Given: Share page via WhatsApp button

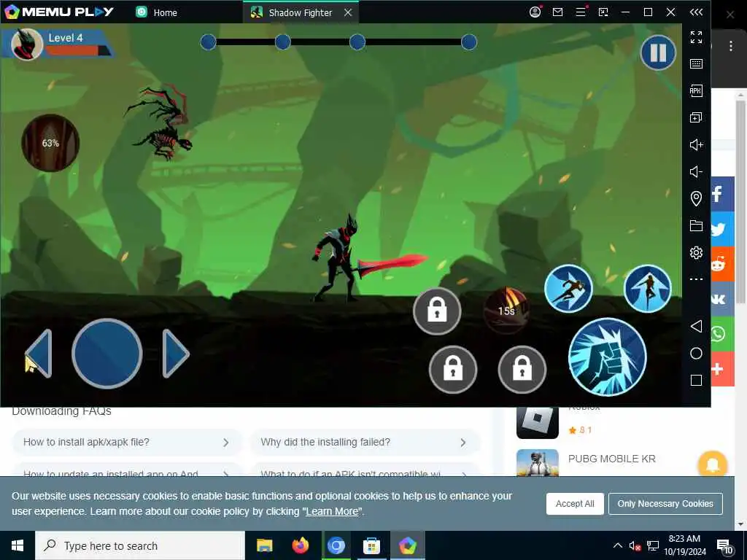Looking at the screenshot, I should click(722, 334).
